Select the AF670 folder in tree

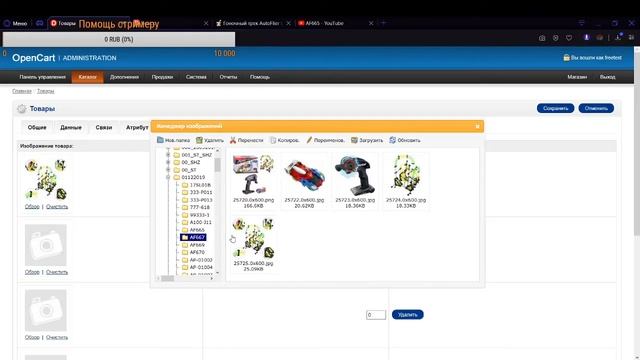193,252
